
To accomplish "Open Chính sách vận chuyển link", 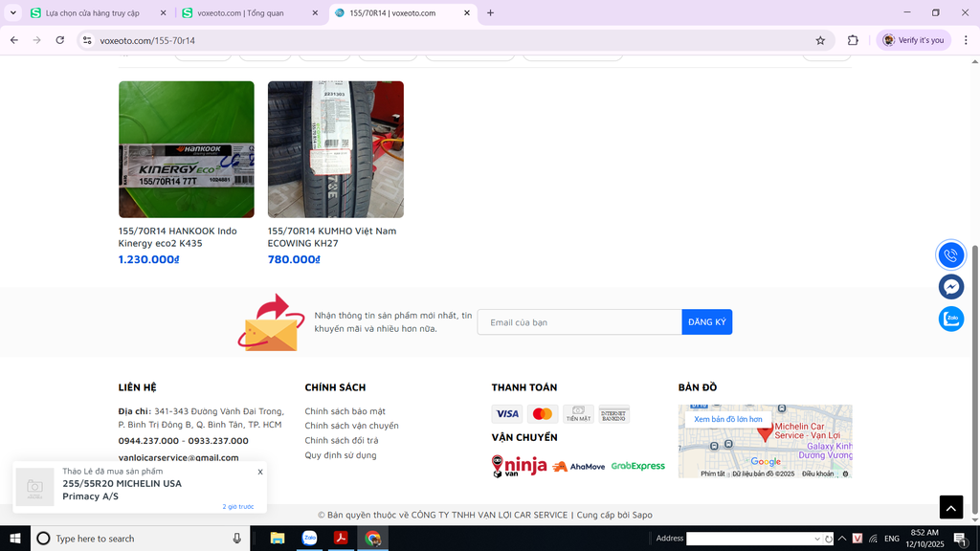I will (351, 426).
